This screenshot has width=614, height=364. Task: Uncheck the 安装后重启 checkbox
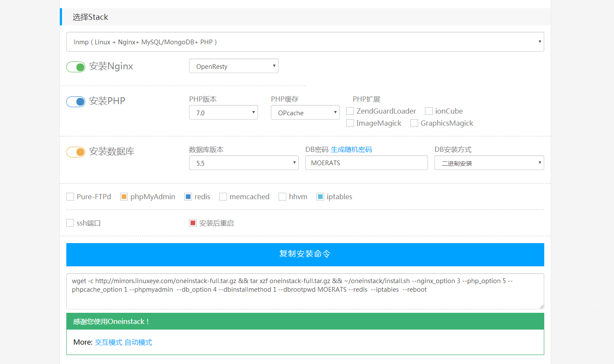coord(193,223)
